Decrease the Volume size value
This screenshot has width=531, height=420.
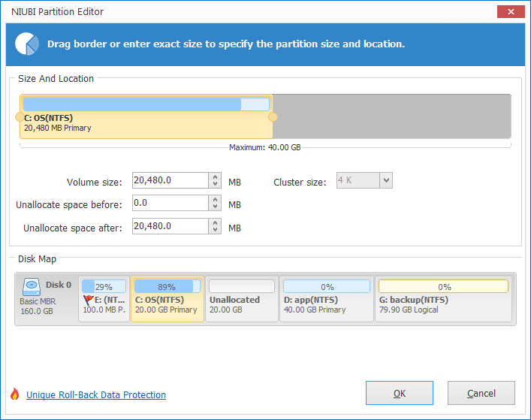click(x=215, y=184)
